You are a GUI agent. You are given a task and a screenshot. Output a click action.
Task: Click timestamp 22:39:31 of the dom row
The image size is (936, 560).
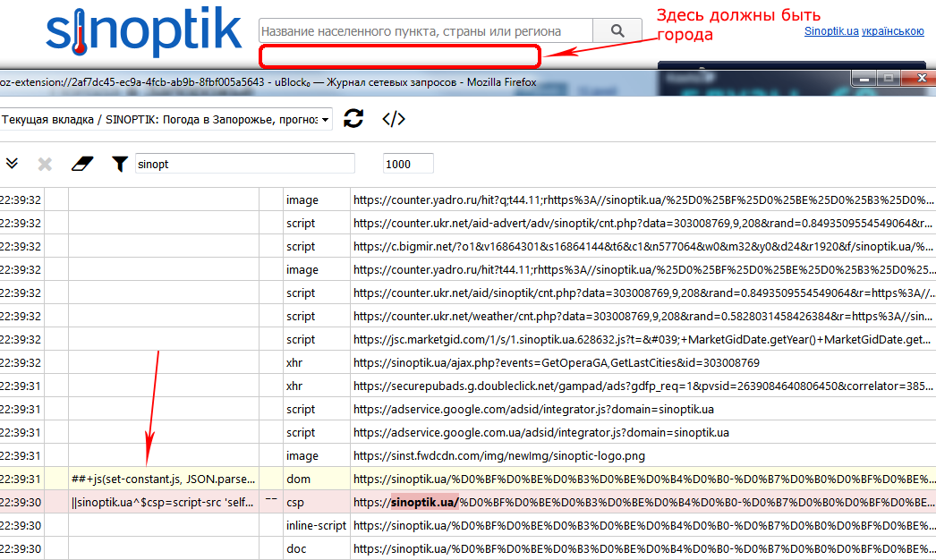click(21, 479)
